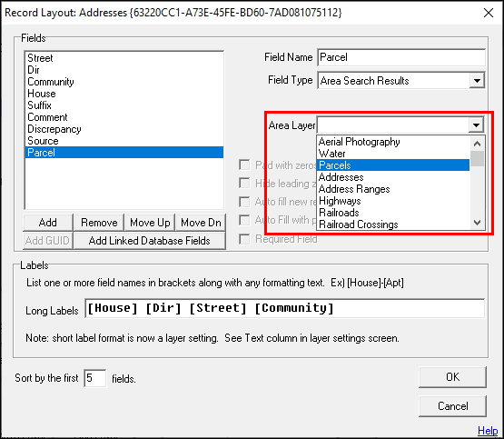Viewport: 504px width, 439px height.
Task: Click the list scrollbar up arrow
Action: pyautogui.click(x=478, y=144)
